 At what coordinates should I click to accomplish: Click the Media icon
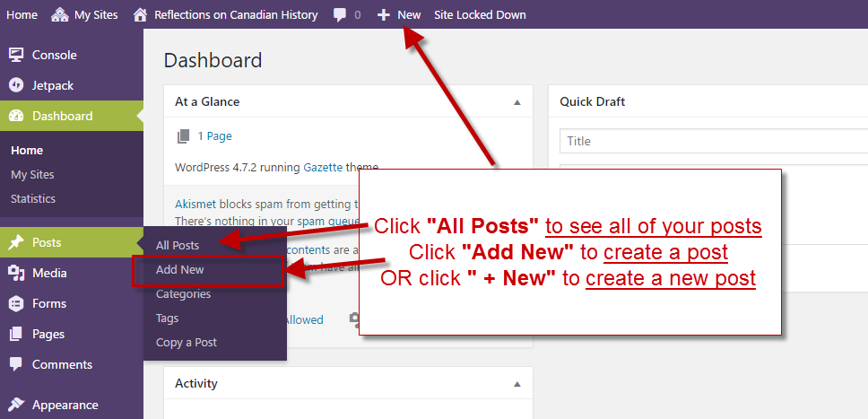[17, 273]
